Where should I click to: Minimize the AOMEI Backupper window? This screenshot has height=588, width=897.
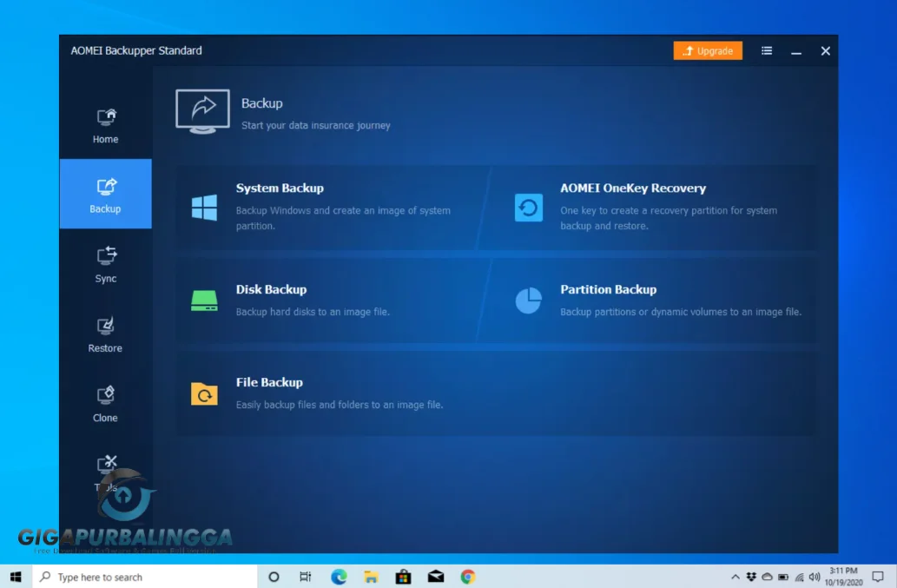(796, 51)
